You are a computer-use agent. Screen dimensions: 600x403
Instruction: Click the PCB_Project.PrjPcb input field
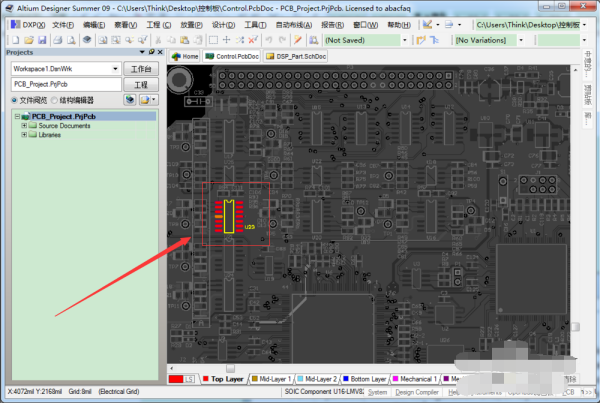pos(66,85)
